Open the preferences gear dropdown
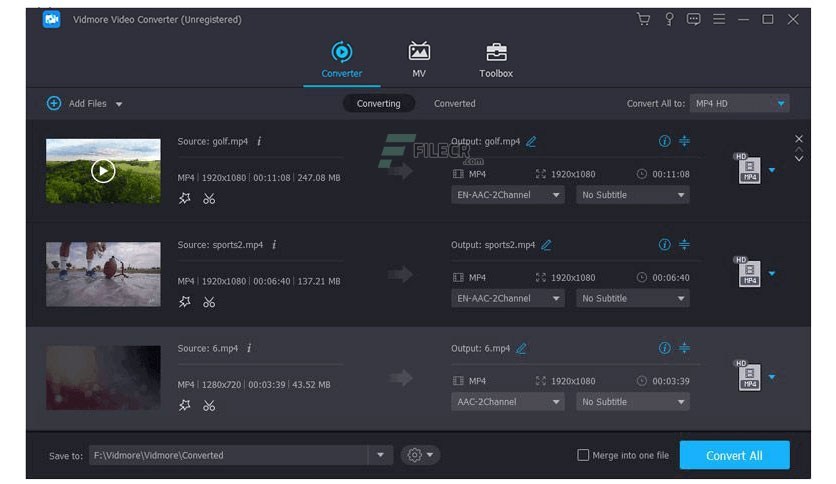The height and width of the screenshot is (484, 836). pyautogui.click(x=420, y=455)
